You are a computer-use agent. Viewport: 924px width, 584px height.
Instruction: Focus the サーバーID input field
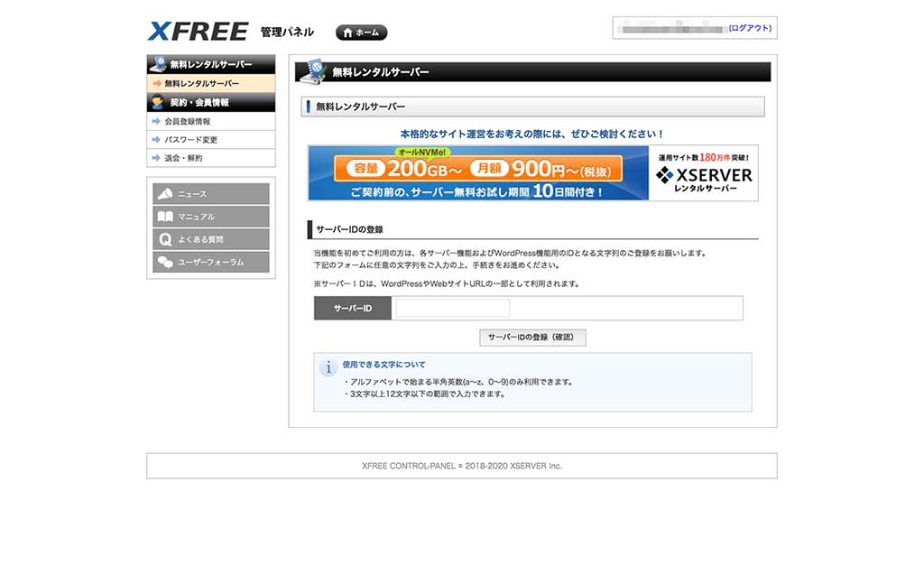pyautogui.click(x=453, y=308)
